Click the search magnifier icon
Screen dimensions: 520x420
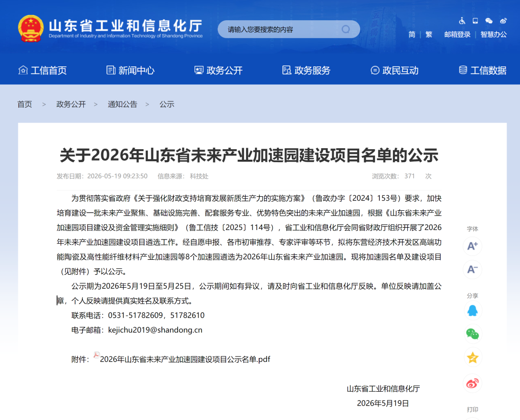[346, 29]
